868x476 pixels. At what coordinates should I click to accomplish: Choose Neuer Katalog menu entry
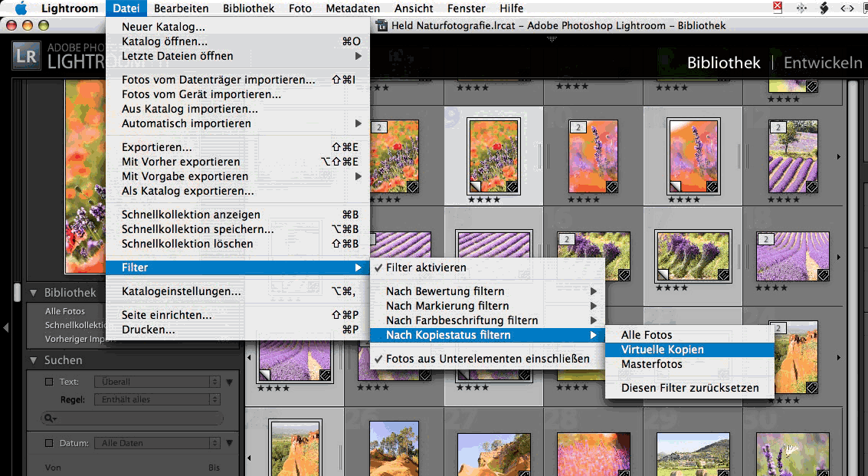point(237,27)
